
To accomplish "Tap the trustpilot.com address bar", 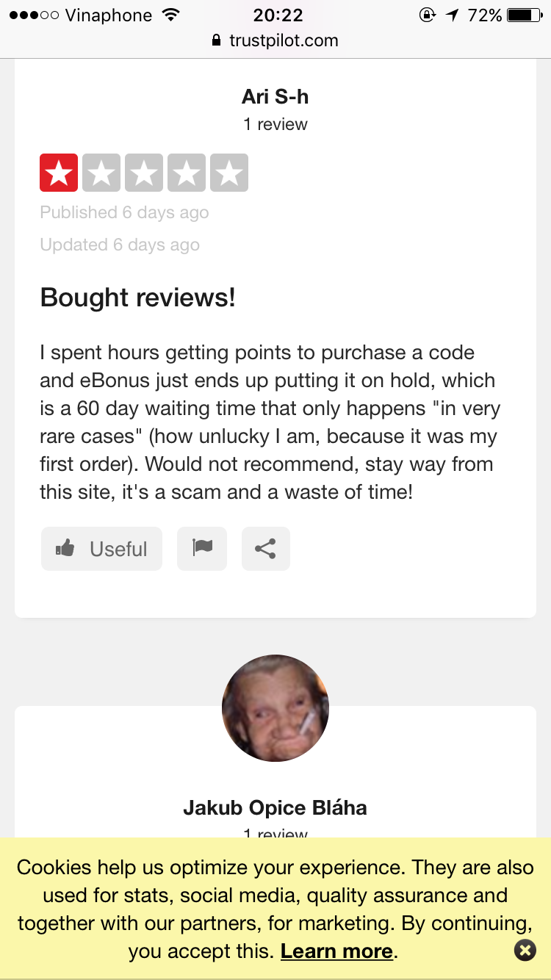I will pyautogui.click(x=283, y=40).
